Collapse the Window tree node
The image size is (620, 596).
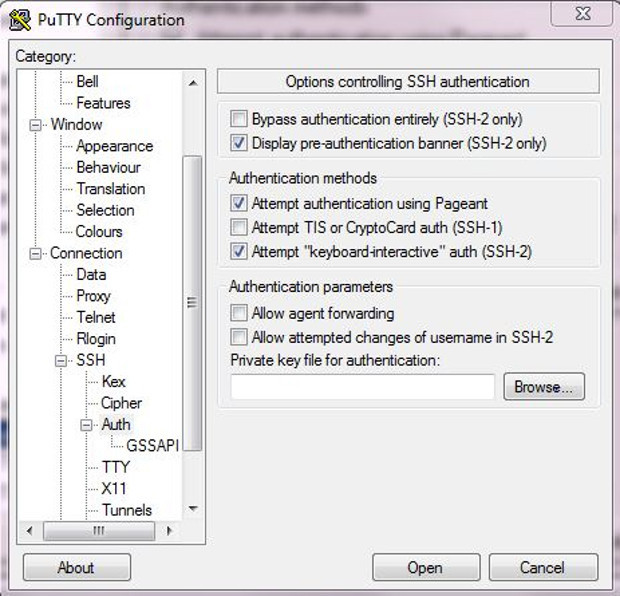tap(35, 125)
